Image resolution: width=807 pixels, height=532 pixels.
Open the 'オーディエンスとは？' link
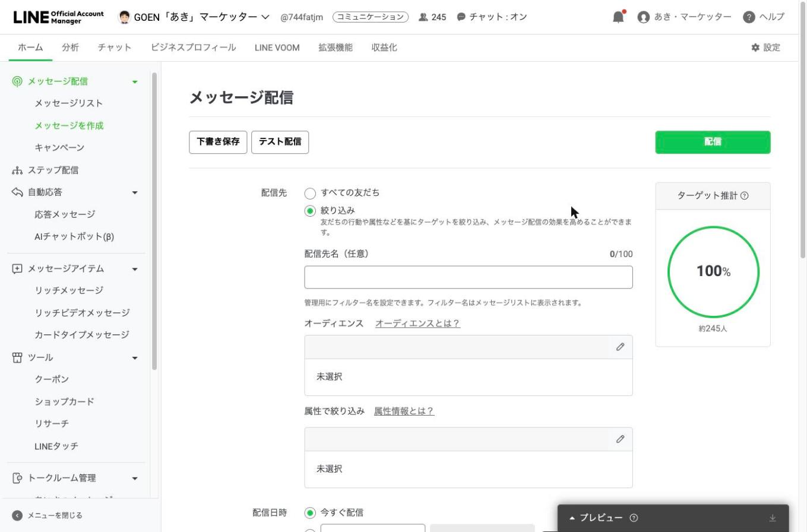(417, 324)
